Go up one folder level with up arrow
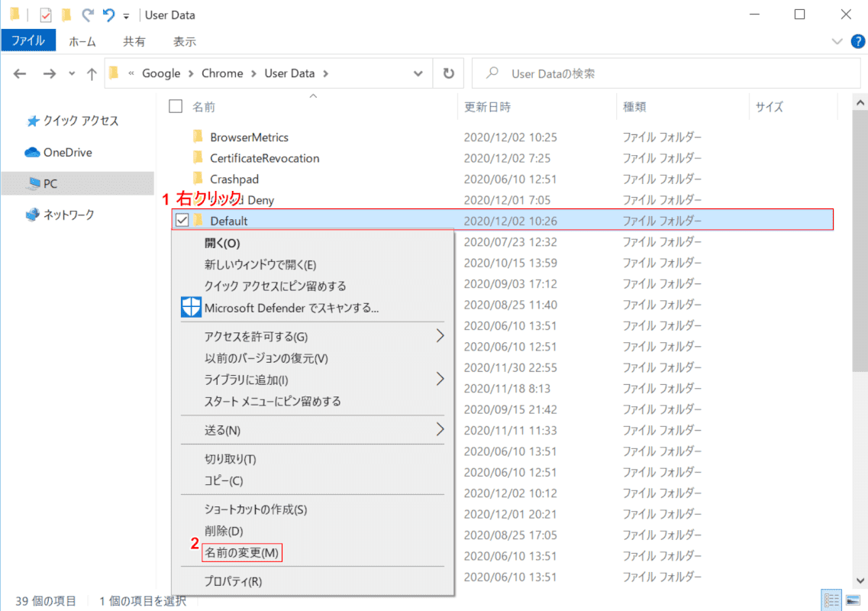Screen dimensions: 868x611 (92, 73)
